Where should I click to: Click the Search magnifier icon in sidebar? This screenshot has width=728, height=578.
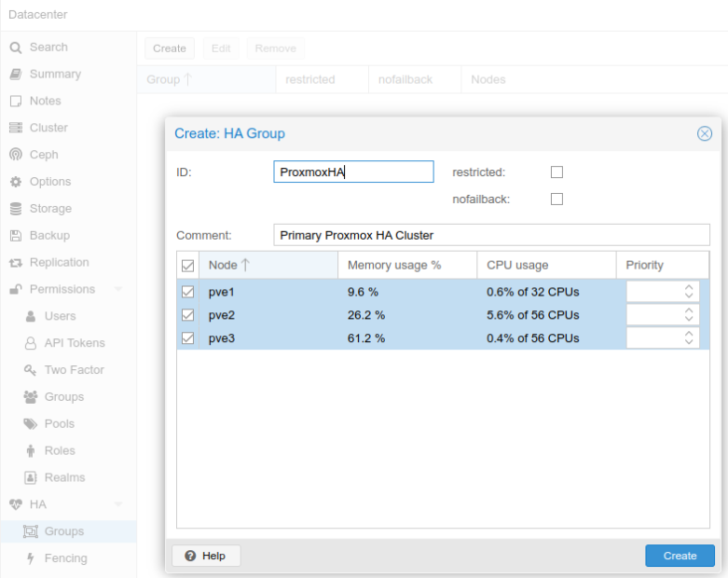[16, 48]
